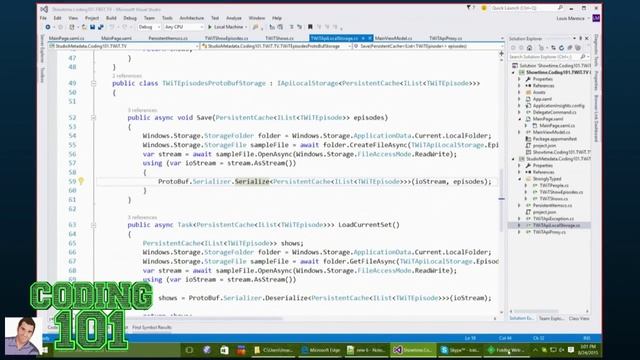Viewport: 640px width, 360px height.
Task: Switch to the MainViewModel.cs tab
Action: 393,38
